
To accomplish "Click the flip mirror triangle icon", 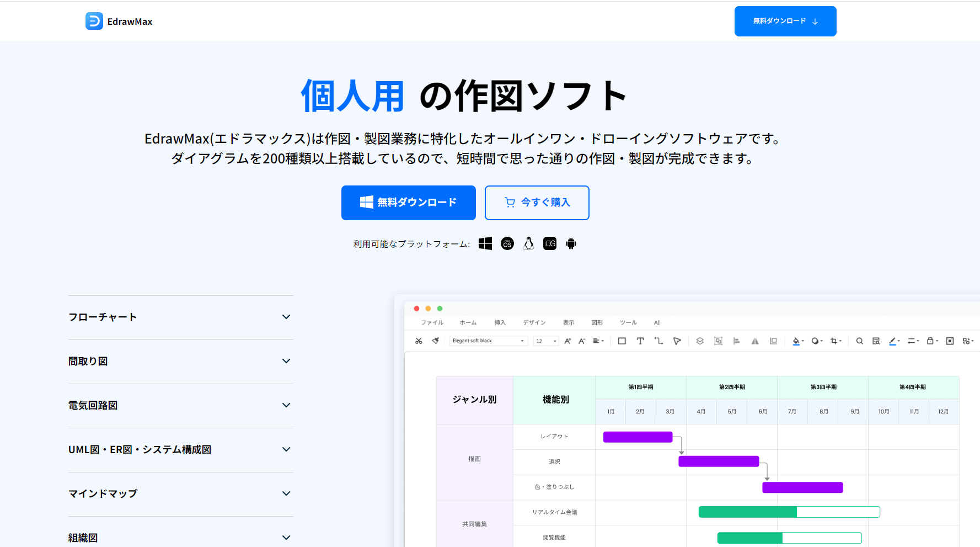I will point(755,341).
